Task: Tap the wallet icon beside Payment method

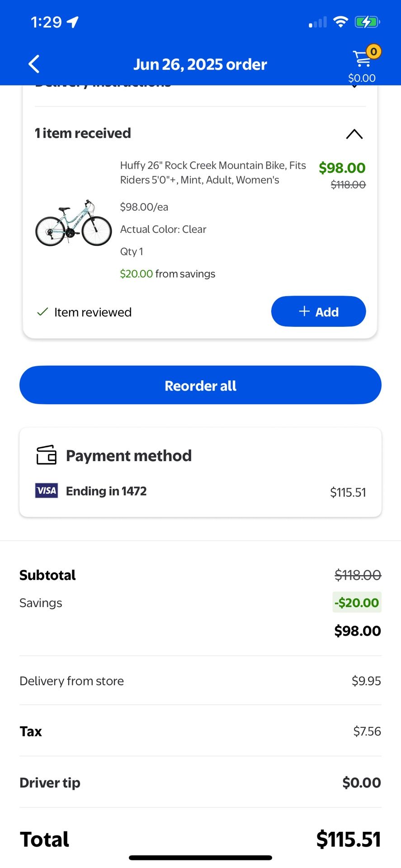Action: [x=46, y=455]
